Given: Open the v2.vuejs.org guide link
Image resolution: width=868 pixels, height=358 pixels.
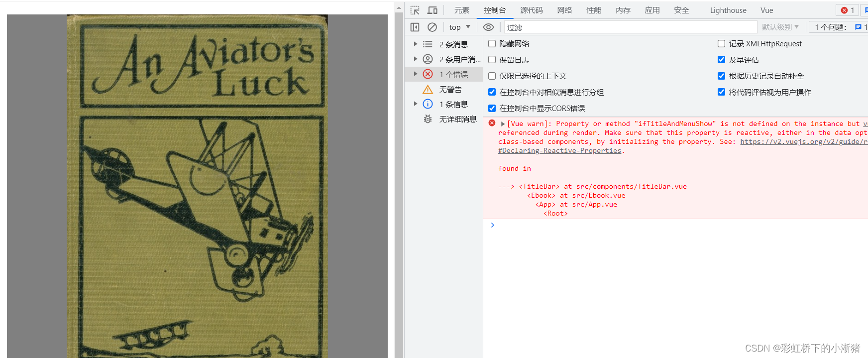Looking at the screenshot, I should click(x=804, y=142).
